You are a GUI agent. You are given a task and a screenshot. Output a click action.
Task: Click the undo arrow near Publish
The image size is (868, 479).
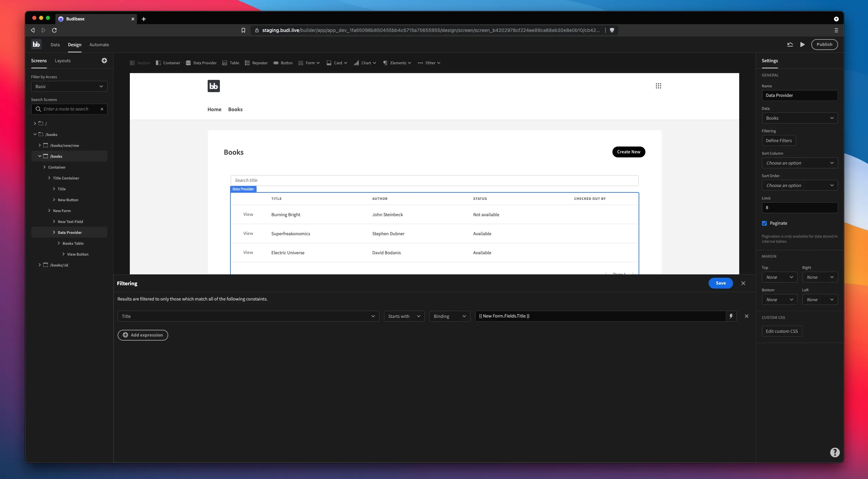pos(790,44)
